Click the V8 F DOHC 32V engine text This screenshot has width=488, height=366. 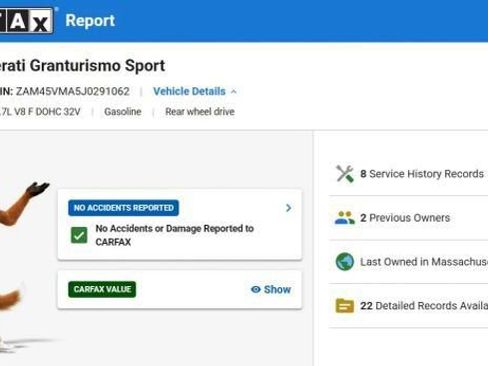pos(40,112)
